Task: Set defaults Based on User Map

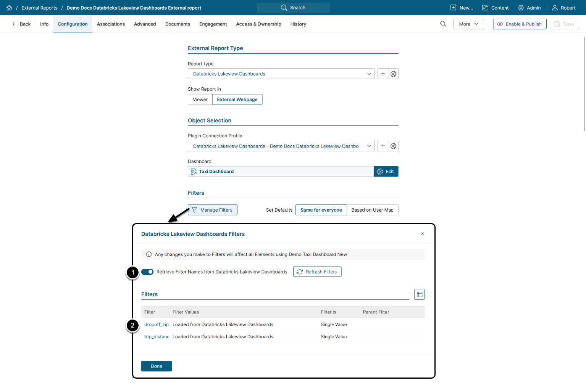Action: (373, 210)
